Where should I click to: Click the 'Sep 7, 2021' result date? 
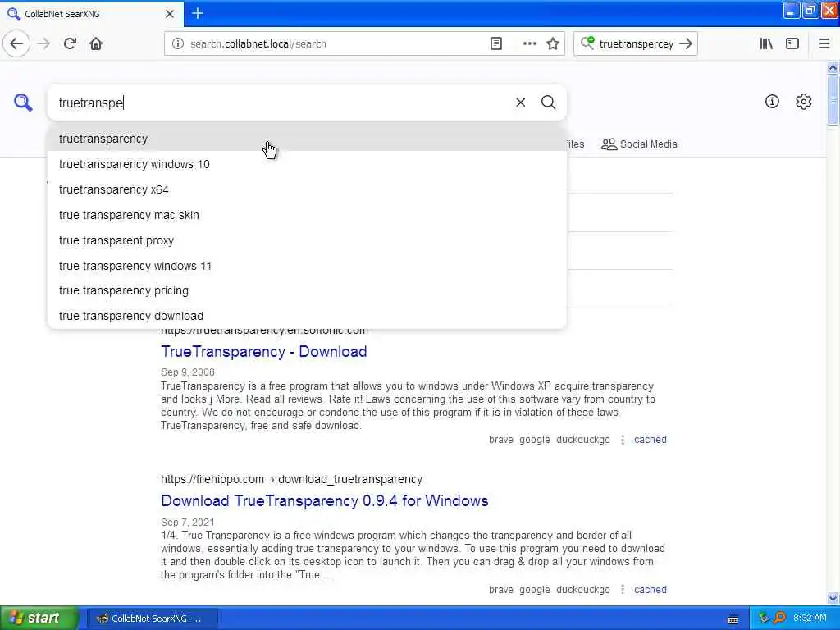tap(188, 523)
